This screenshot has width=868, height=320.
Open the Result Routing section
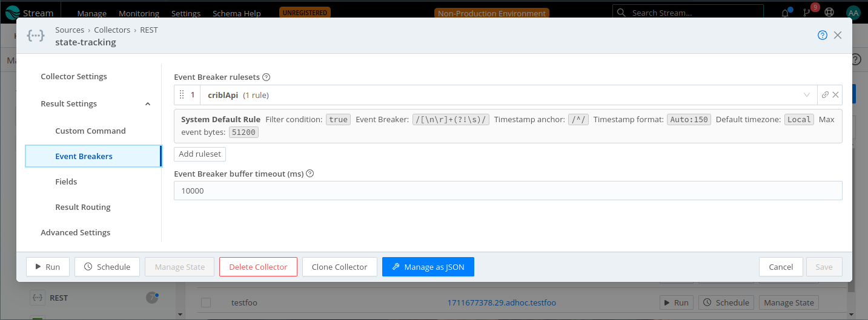(x=83, y=207)
